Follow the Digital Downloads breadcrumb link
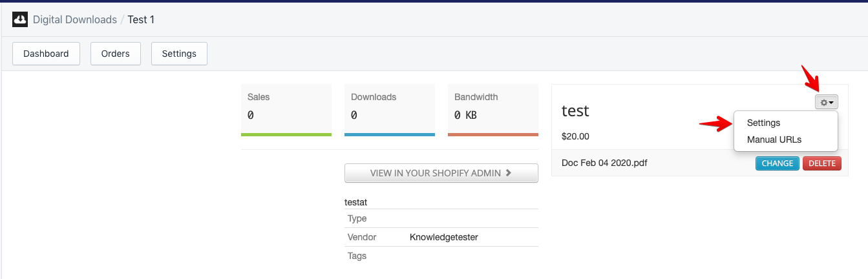The width and height of the screenshot is (868, 279). 75,19
